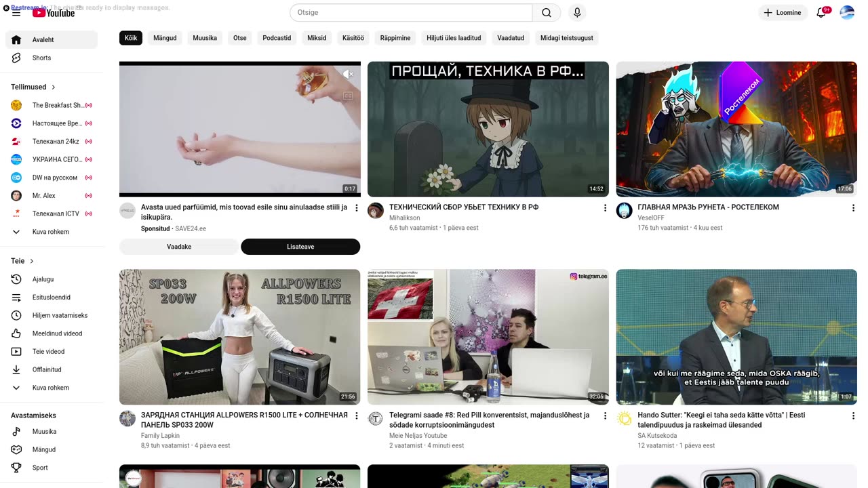The width and height of the screenshot is (868, 488).
Task: Click the Avaleht home icon
Action: tap(16, 39)
